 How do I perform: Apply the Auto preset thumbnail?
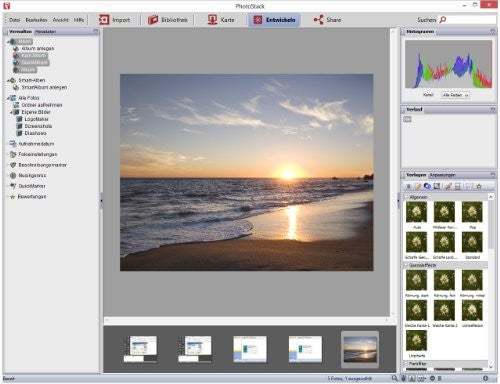tap(416, 212)
